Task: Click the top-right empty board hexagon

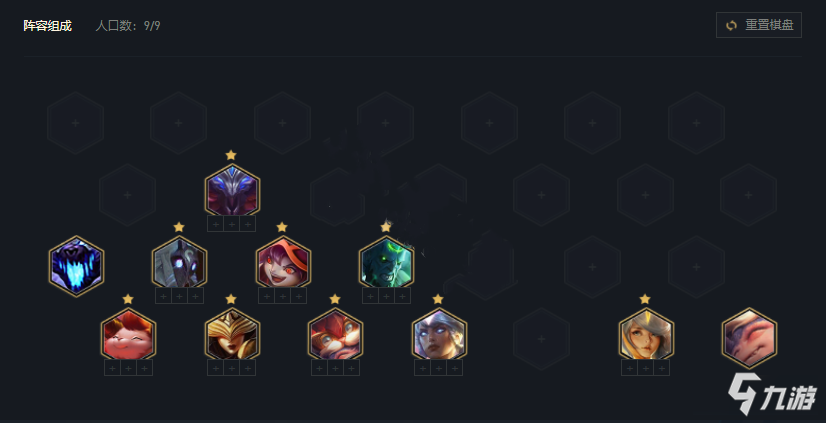Action: point(696,123)
